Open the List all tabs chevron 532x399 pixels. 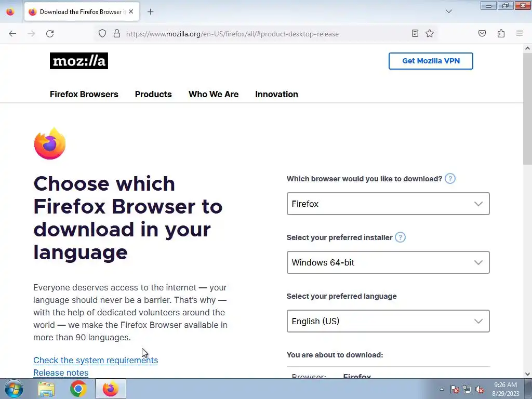[448, 11]
